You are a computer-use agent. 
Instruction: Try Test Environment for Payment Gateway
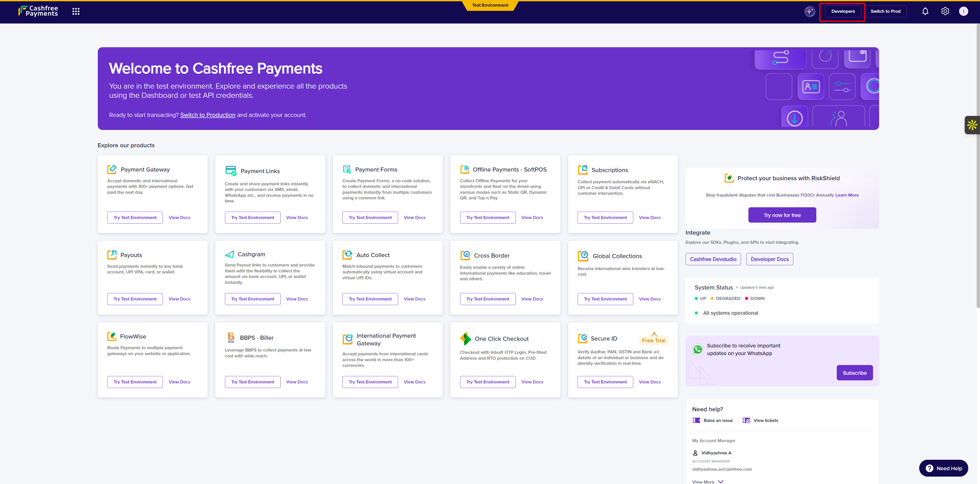[135, 217]
